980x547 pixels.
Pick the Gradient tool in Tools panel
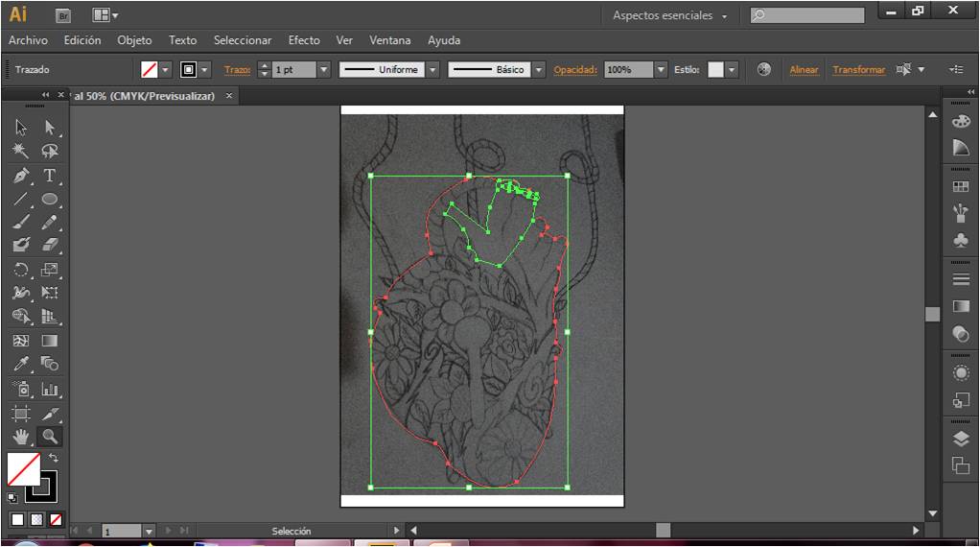(x=49, y=341)
